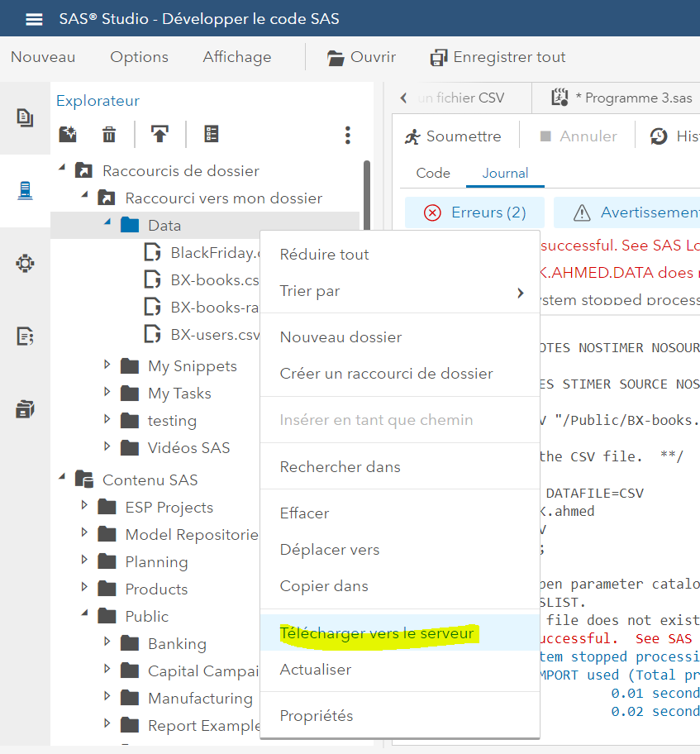The image size is (700, 754).
Task: Open the Trier par submenu arrow
Action: pyautogui.click(x=520, y=293)
